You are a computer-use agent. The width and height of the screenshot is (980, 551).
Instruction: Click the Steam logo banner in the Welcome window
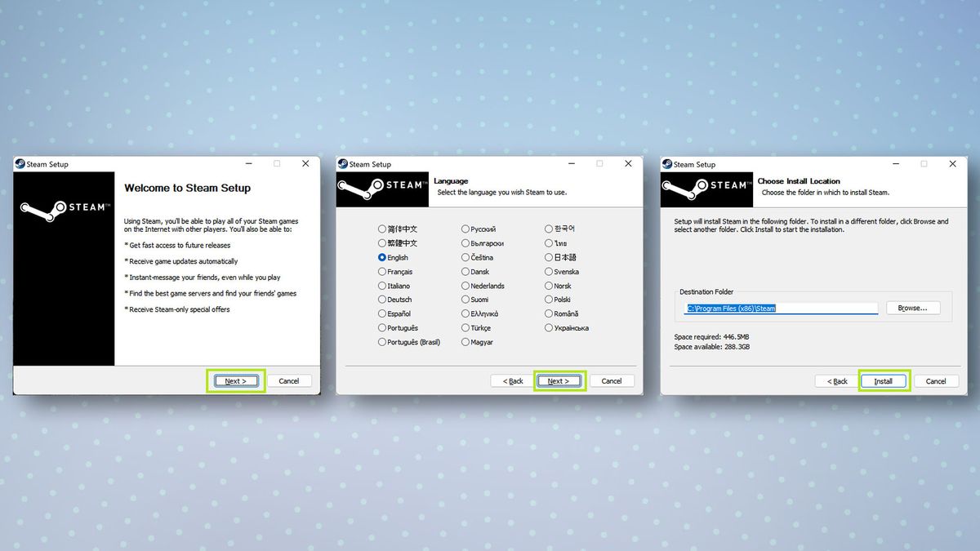pos(64,208)
